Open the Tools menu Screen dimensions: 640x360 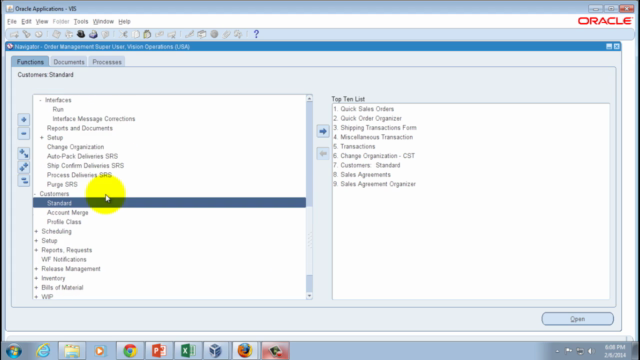[x=81, y=22]
